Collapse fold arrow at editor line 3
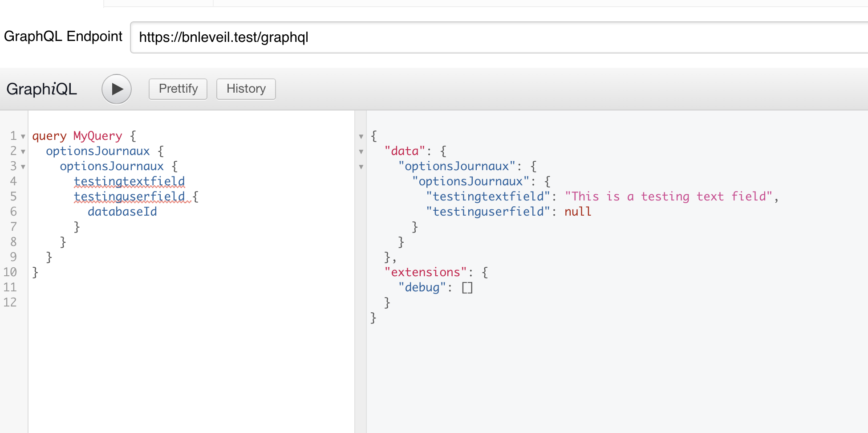This screenshot has height=433, width=868. pyautogui.click(x=23, y=167)
